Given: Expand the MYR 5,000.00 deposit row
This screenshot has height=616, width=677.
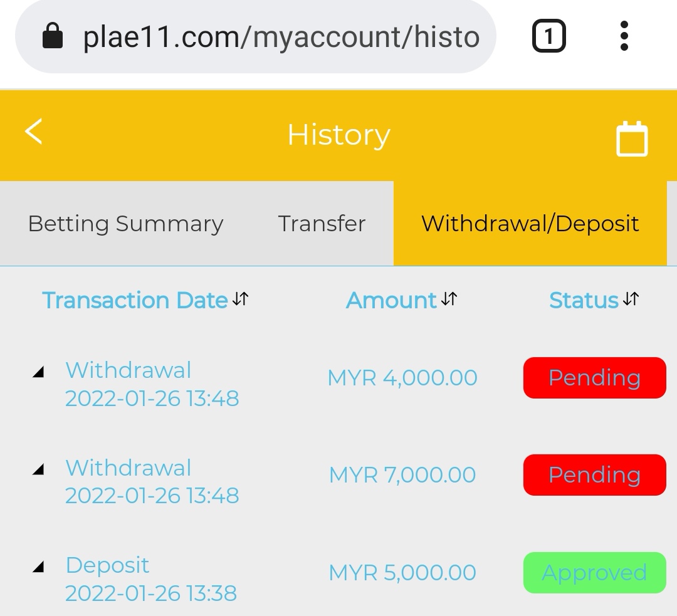Looking at the screenshot, I should 39,566.
